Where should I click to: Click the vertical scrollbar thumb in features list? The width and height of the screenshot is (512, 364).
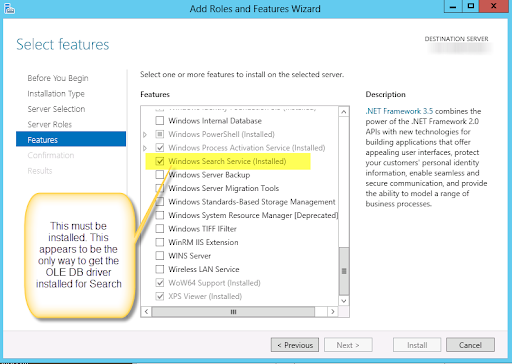coord(344,271)
